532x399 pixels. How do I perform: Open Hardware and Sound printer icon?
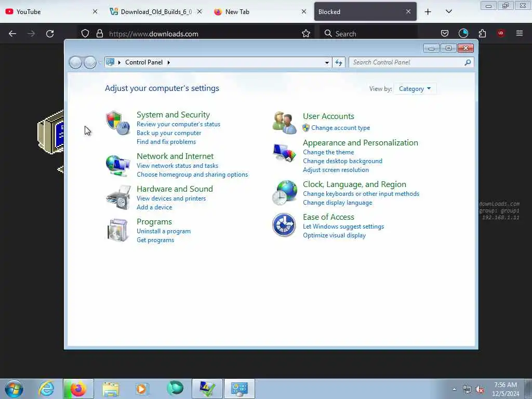118,197
